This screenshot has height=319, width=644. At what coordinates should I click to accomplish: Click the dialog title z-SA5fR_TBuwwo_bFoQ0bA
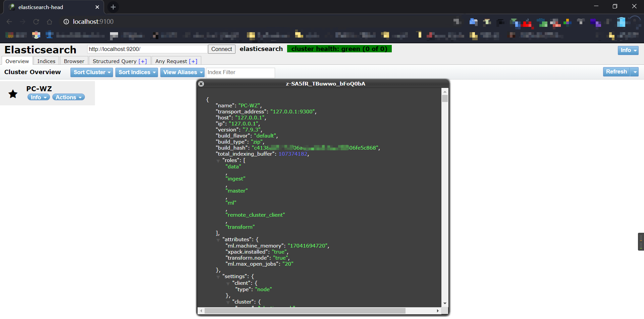pos(325,84)
